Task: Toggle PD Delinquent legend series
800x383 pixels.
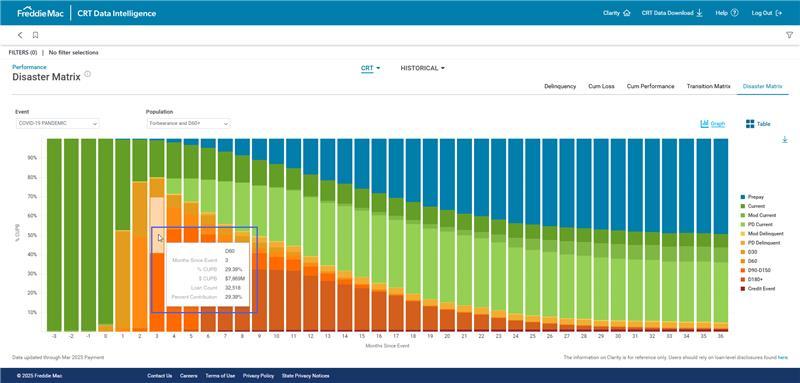Action: click(760, 243)
